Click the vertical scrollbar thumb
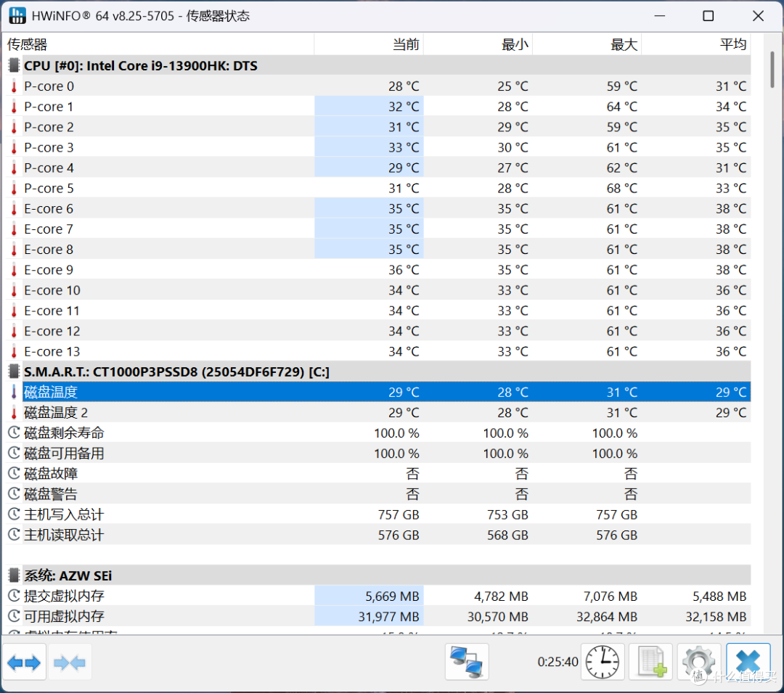 772,70
